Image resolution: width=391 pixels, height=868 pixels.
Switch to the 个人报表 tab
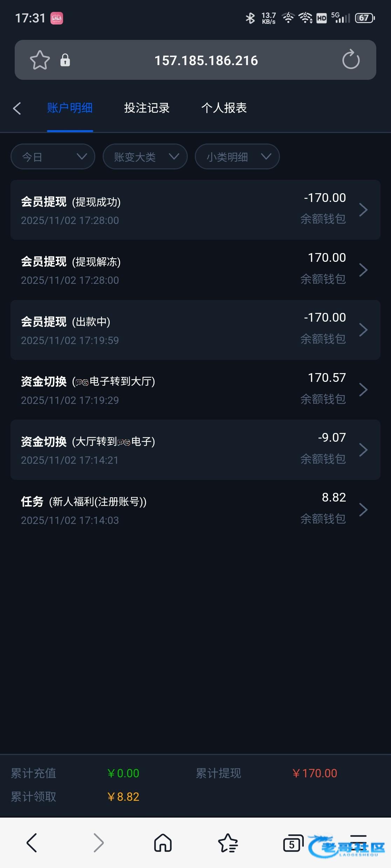point(224,108)
